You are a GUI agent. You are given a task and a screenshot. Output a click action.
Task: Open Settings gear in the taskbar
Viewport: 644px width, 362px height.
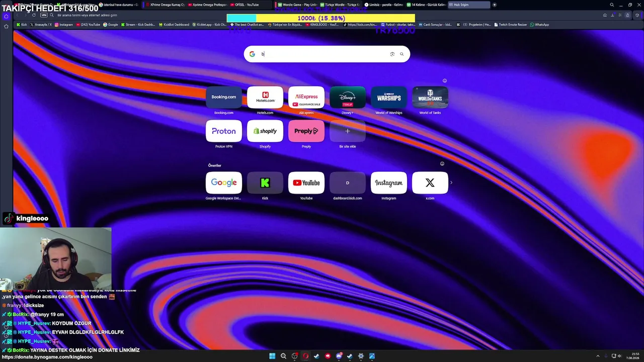click(x=361, y=356)
